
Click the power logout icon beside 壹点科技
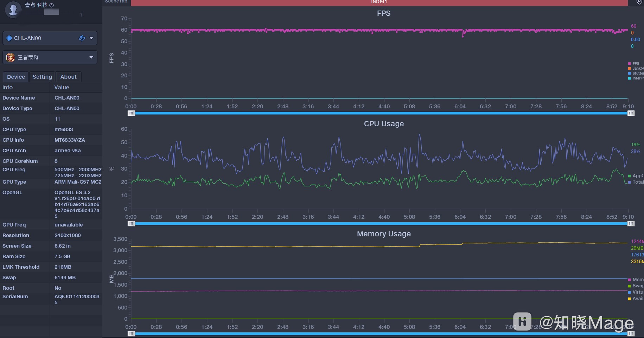[x=52, y=5]
